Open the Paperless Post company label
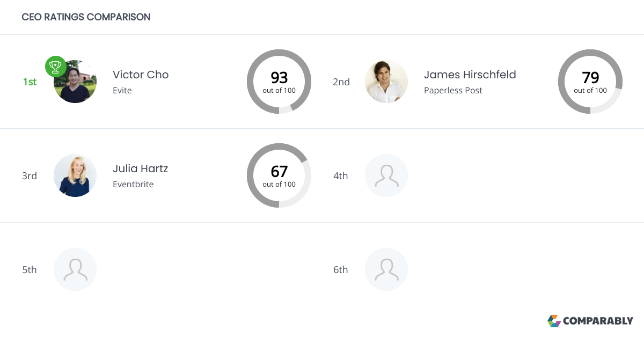Image resolution: width=644 pixels, height=338 pixels. tap(453, 90)
